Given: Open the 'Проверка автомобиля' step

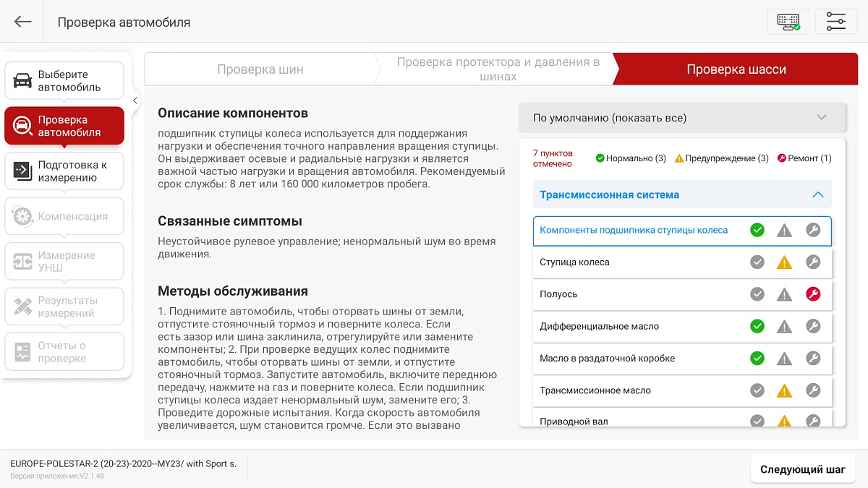Looking at the screenshot, I should [x=64, y=126].
